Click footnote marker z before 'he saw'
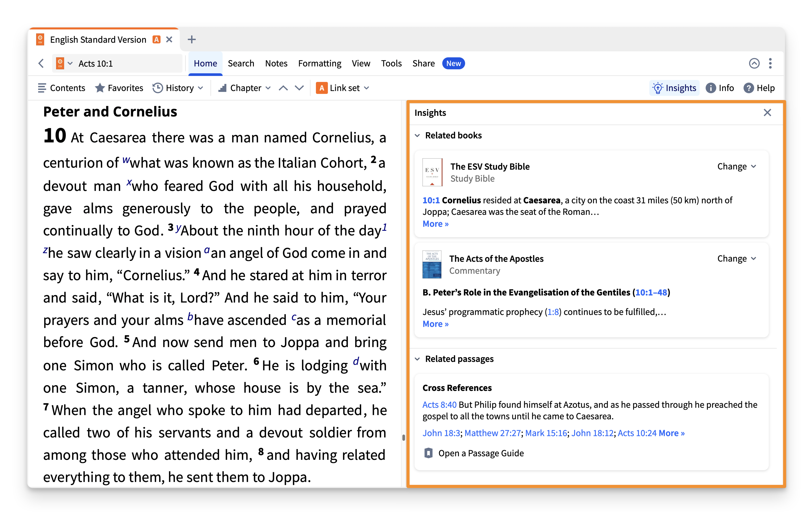This screenshot has width=812, height=515. tap(45, 250)
